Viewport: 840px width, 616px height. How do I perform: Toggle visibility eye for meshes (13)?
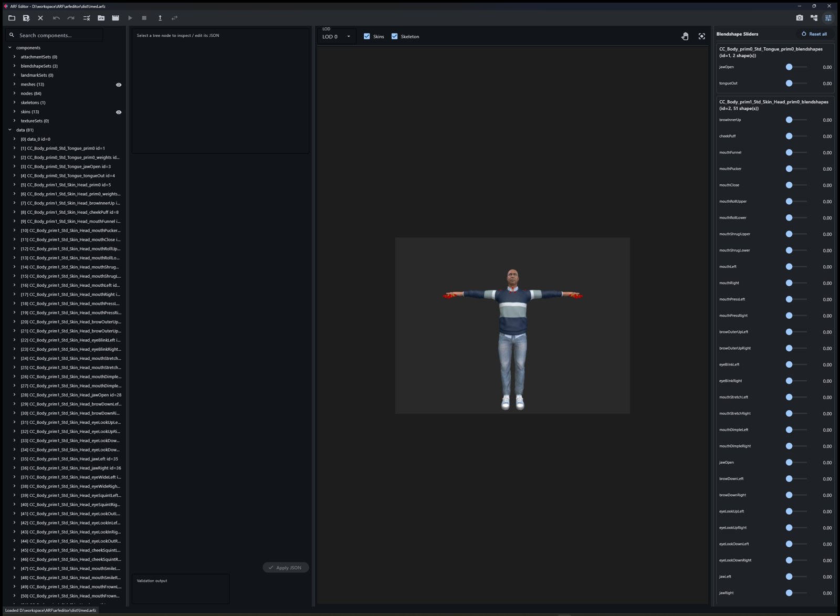119,85
